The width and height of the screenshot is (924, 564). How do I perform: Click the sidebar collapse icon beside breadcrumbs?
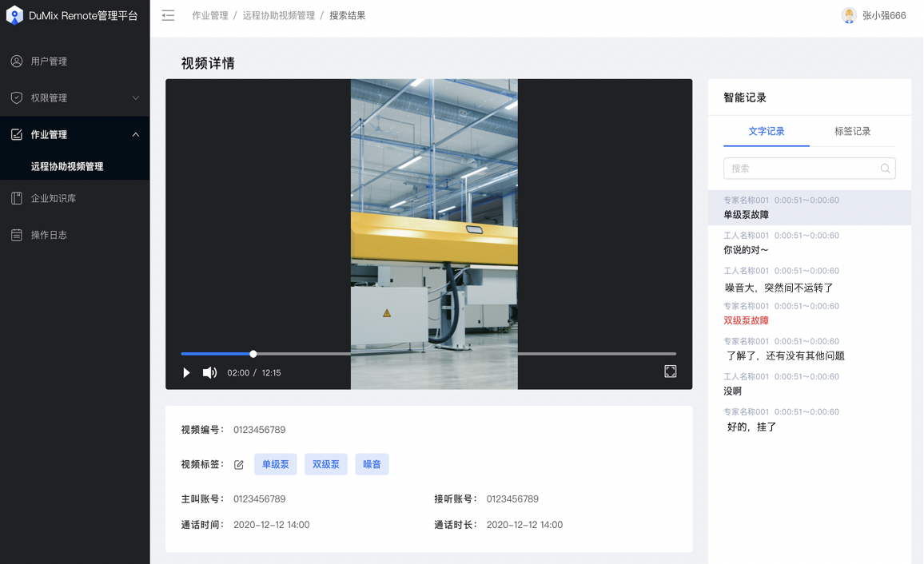click(x=168, y=14)
